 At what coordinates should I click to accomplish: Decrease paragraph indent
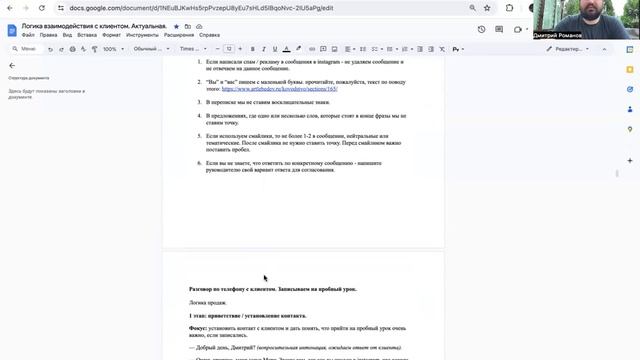click(420, 49)
